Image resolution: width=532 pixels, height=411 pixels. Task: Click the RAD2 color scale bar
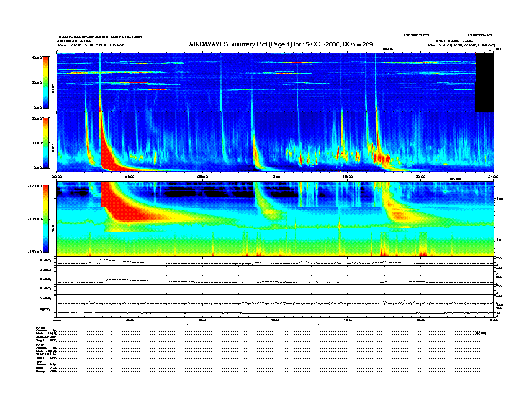point(46,83)
